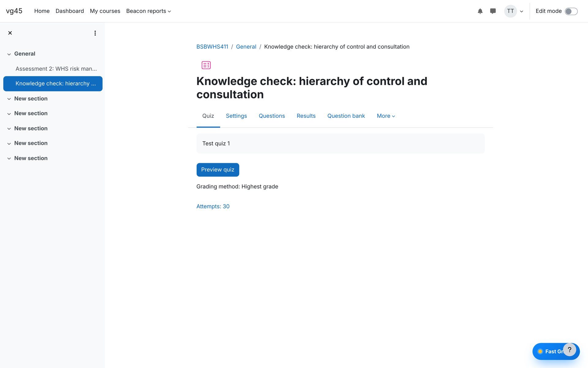
Task: Open Dashboard in the top navigation
Action: (70, 11)
